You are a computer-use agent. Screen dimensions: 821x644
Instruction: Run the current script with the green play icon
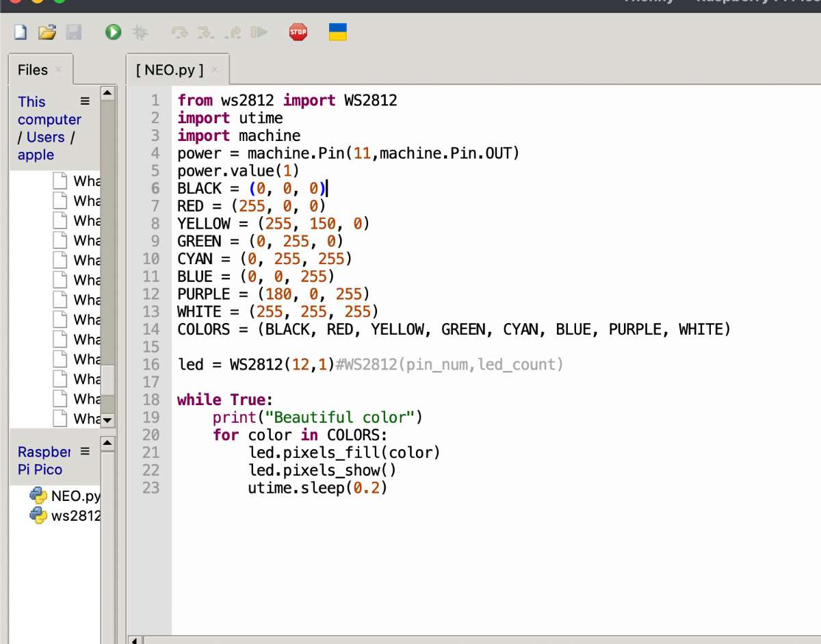pos(113,31)
